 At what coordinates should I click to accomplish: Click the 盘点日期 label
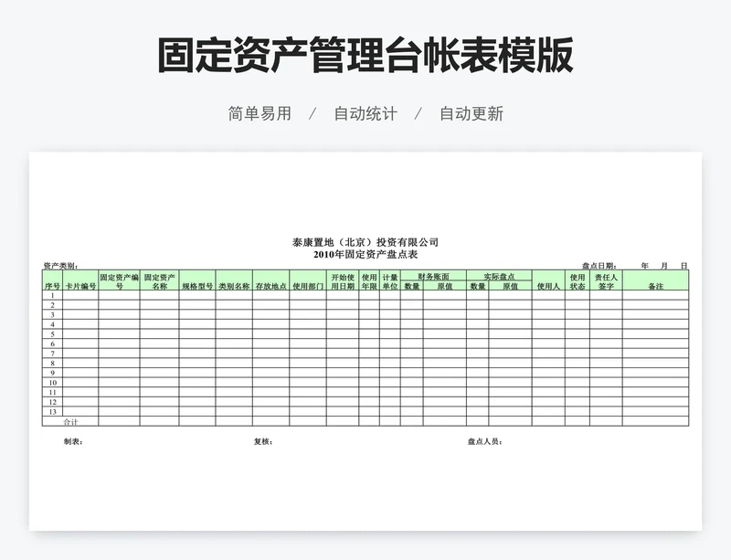click(599, 266)
